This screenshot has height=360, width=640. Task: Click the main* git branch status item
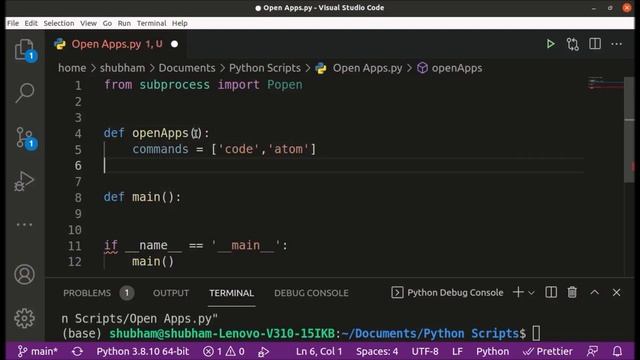[x=38, y=351]
